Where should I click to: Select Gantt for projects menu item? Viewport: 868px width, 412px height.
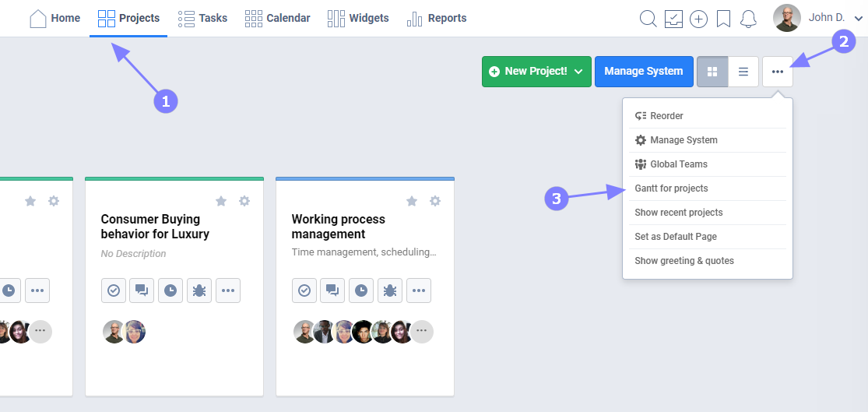point(671,188)
